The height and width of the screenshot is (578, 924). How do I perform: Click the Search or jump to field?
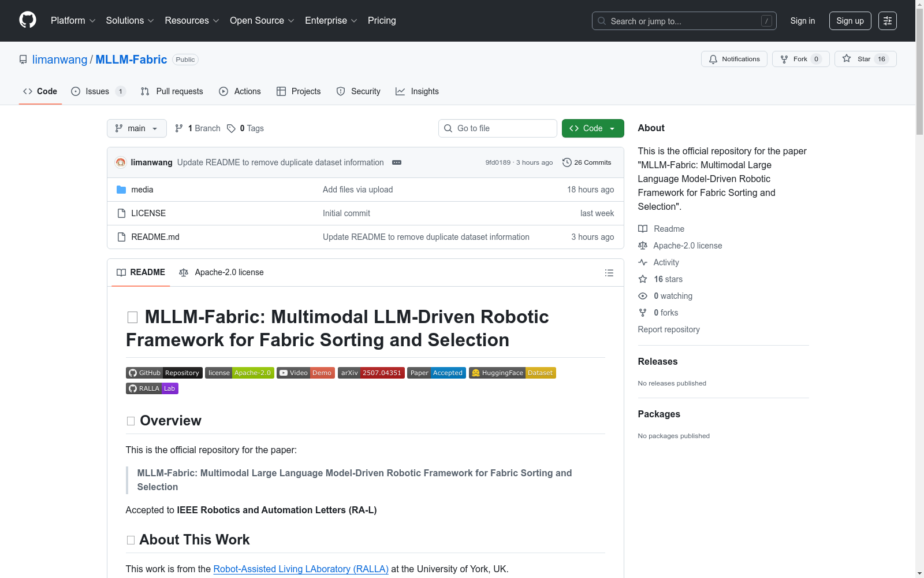pyautogui.click(x=684, y=21)
